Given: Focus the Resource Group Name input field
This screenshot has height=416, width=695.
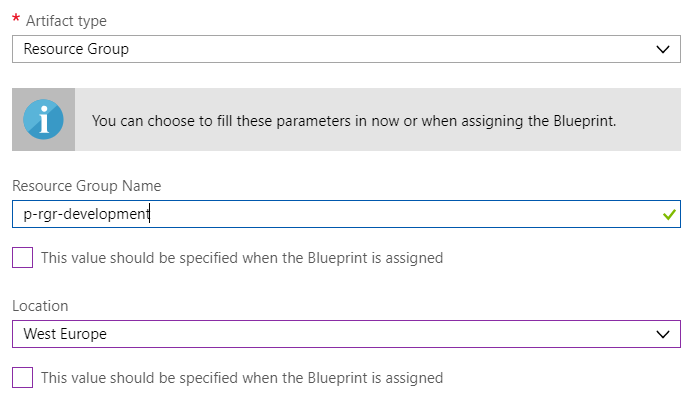Looking at the screenshot, I should (400, 214).
